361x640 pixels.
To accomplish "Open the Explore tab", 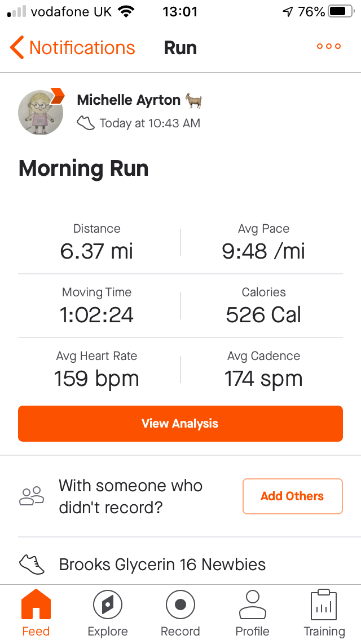I will [108, 613].
